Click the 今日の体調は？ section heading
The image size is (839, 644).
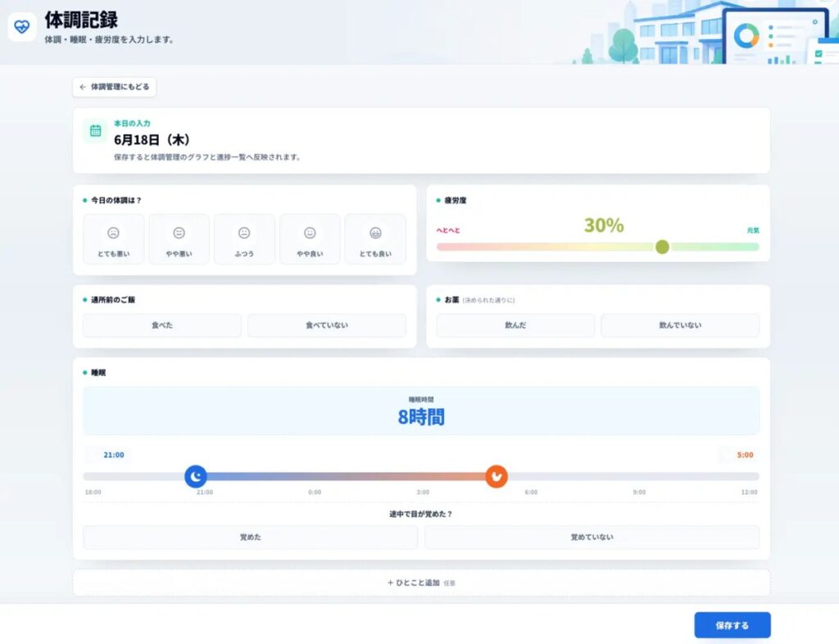click(x=116, y=200)
